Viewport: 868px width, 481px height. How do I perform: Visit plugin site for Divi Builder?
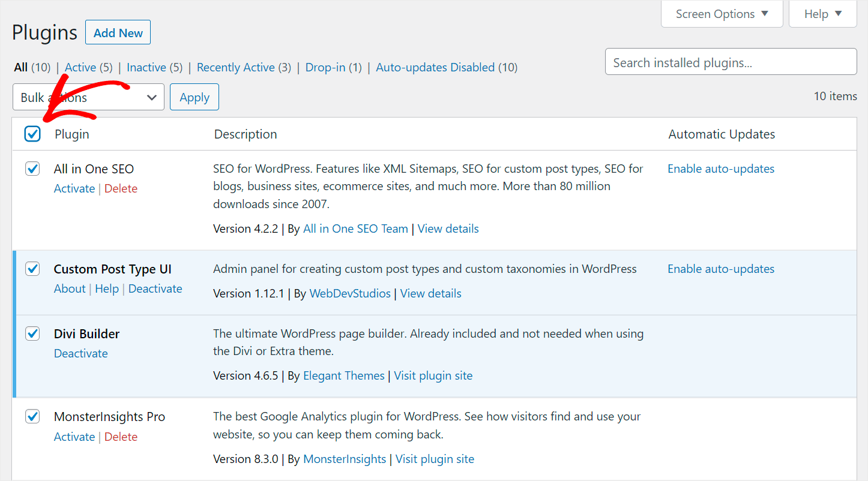click(x=433, y=375)
